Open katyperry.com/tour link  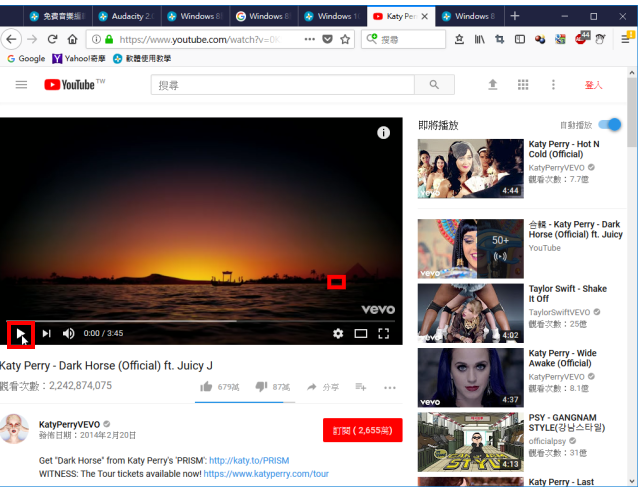(266, 474)
